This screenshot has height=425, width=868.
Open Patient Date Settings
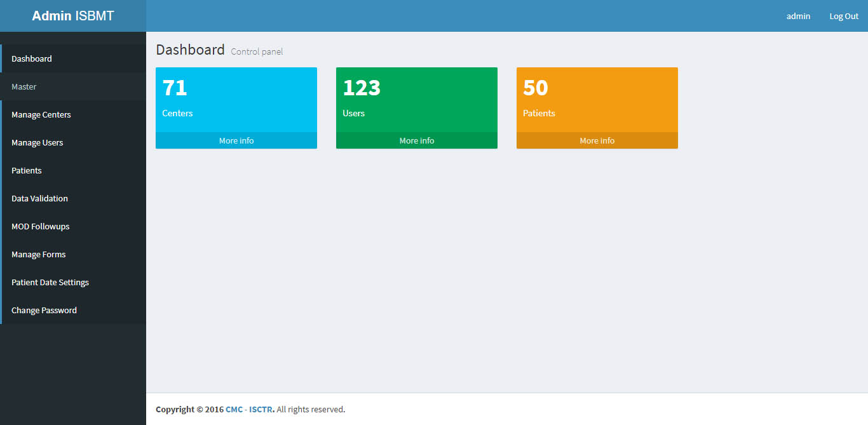[73, 282]
